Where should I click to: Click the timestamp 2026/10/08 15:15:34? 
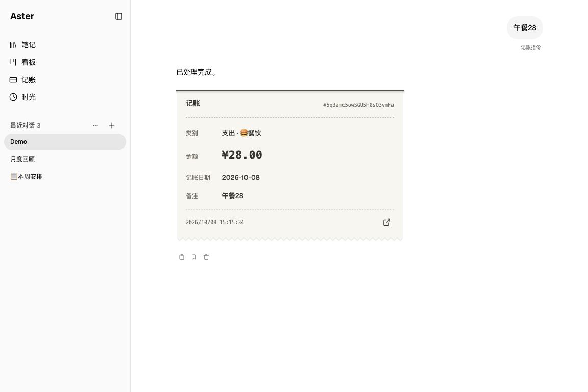click(215, 223)
